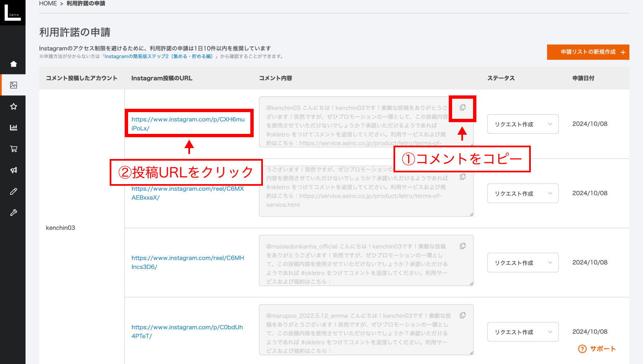Image resolution: width=643 pixels, height=364 pixels.
Task: Select the image gallery sidebar icon
Action: 13,85
